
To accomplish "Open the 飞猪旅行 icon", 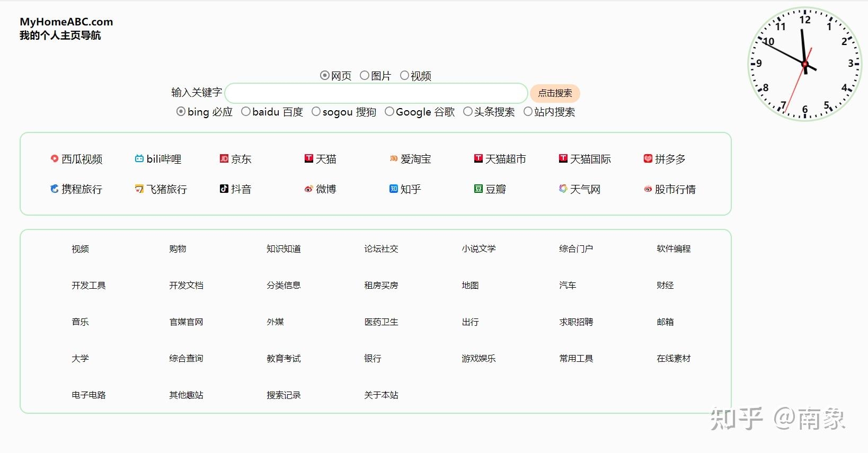I will (x=139, y=189).
